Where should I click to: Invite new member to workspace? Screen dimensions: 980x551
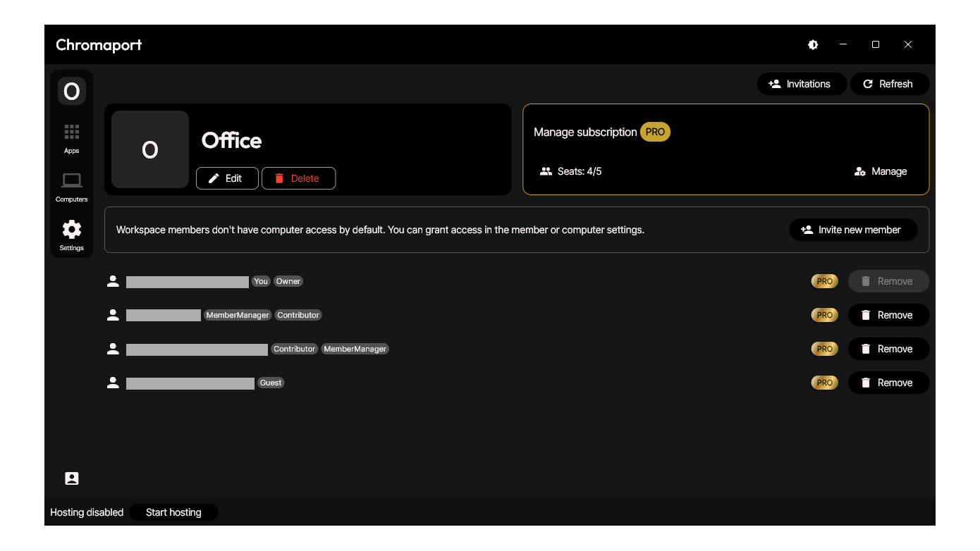[x=852, y=230]
